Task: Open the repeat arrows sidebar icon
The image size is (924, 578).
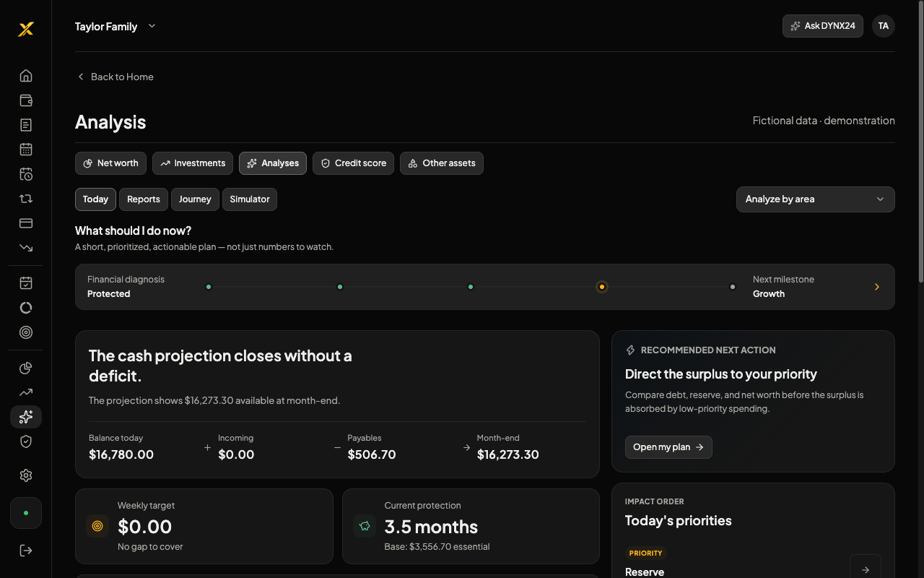Action: 26,199
